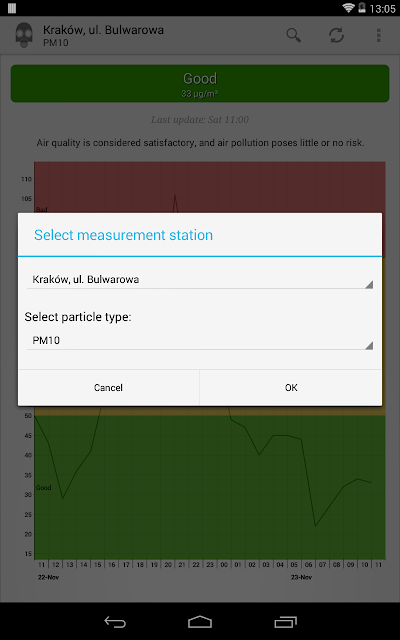
Task: Tap the Kraków, ul. Bulwarowa title
Action: point(103,30)
